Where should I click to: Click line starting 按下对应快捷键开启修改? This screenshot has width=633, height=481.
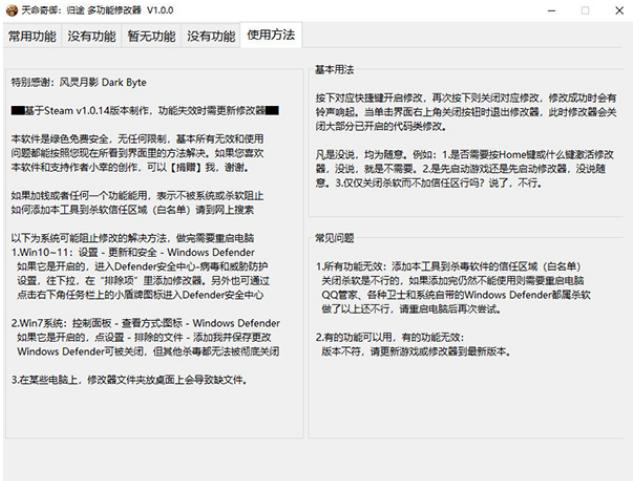466,98
